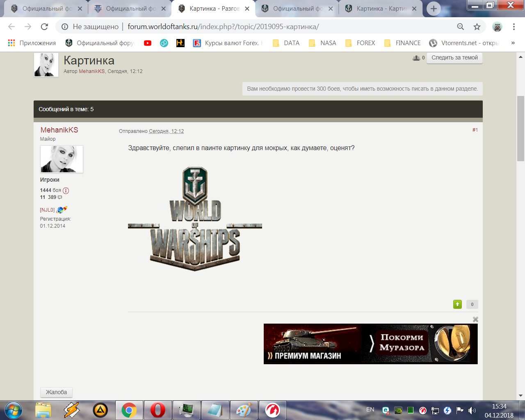Open the YouTube bookmark icon
525x420 pixels.
click(148, 43)
